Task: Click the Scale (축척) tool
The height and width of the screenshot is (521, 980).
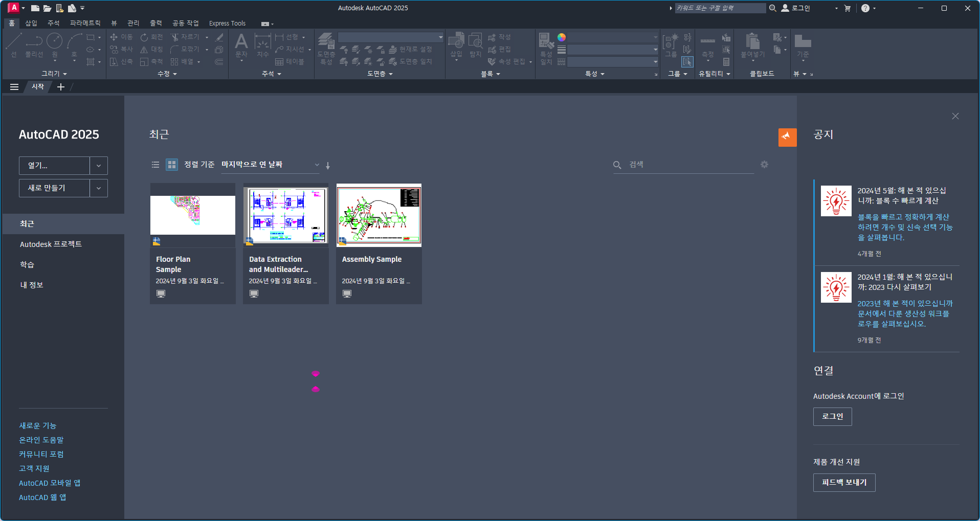Action: [x=152, y=61]
